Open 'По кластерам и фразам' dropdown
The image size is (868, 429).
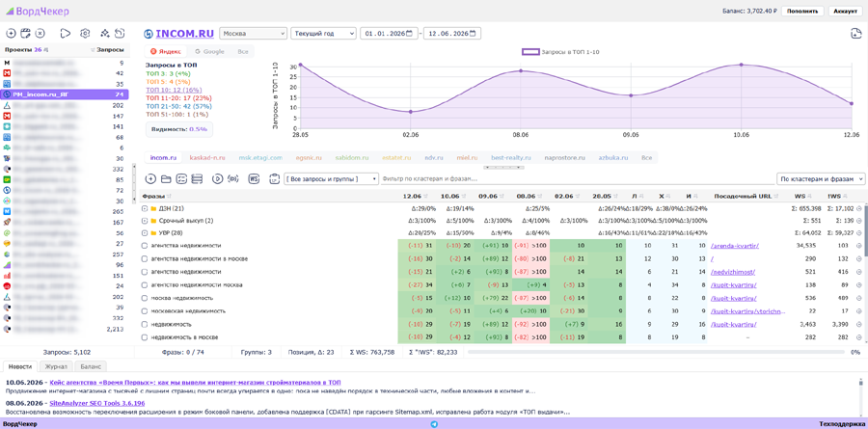click(x=821, y=178)
